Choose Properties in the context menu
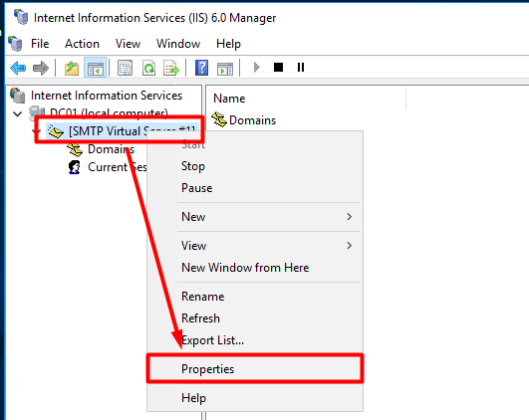 (255, 369)
